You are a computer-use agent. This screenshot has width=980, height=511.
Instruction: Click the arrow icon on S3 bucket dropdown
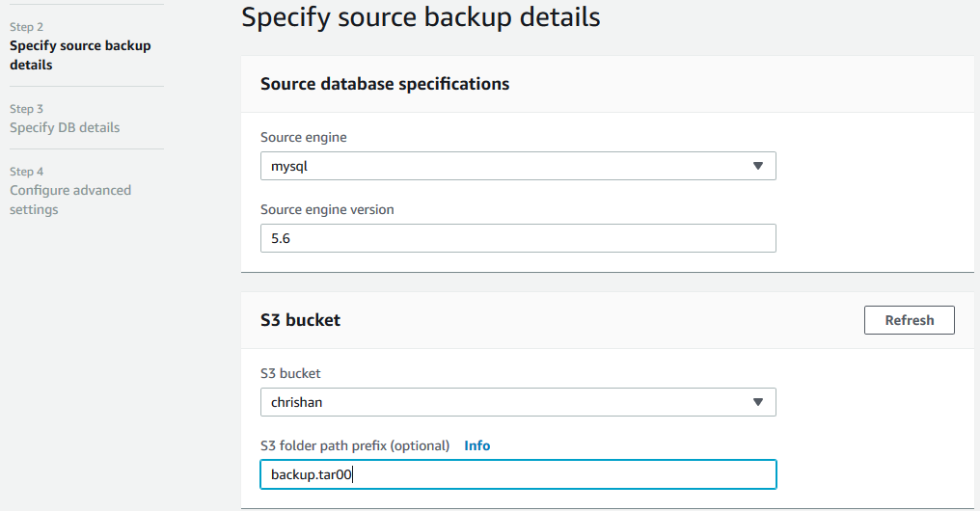pyautogui.click(x=758, y=402)
